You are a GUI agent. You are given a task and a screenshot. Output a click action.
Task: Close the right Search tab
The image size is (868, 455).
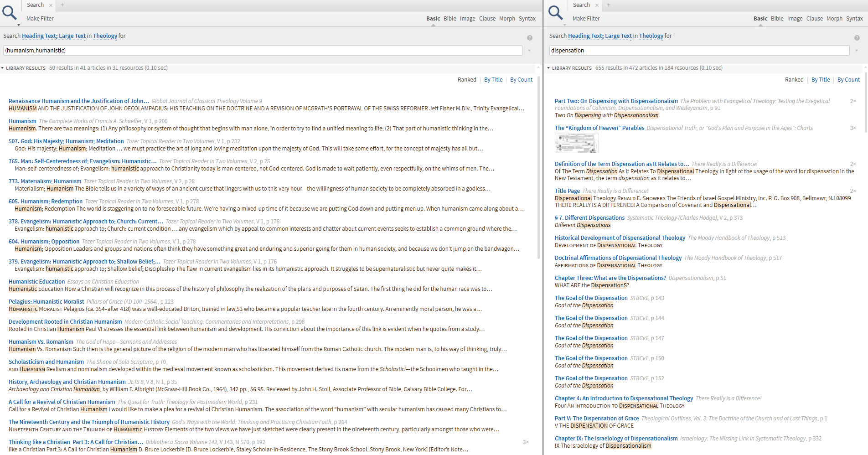pos(597,5)
